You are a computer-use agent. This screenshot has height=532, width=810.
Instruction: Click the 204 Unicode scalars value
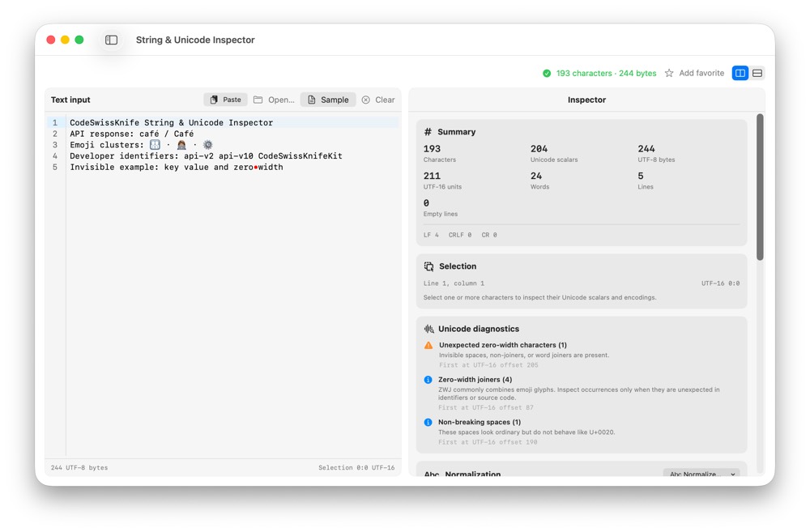pyautogui.click(x=539, y=149)
